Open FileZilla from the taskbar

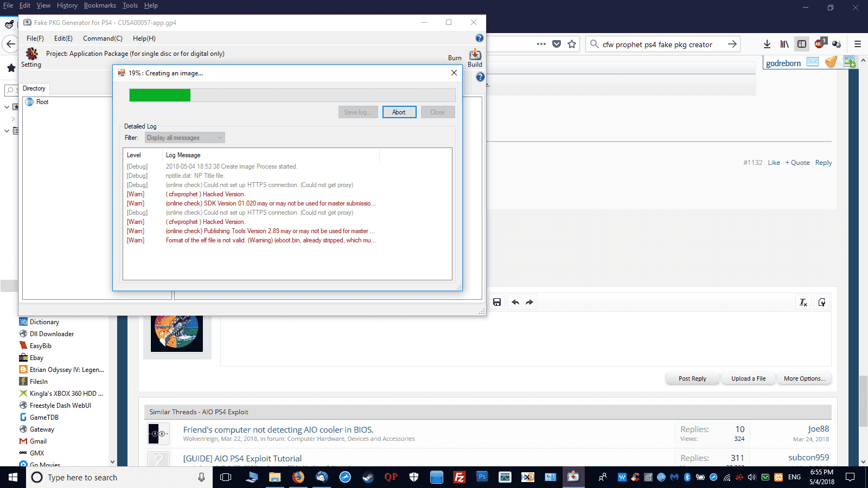point(459,477)
